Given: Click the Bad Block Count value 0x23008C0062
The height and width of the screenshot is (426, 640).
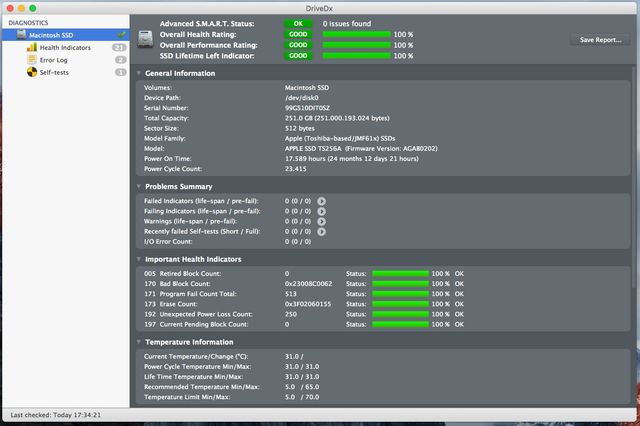Looking at the screenshot, I should (309, 284).
